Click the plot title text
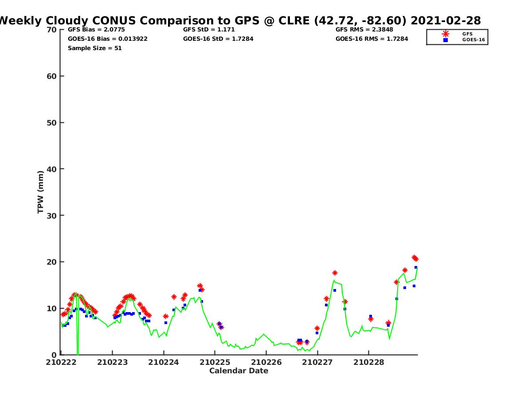The image size is (532, 399). [x=239, y=20]
